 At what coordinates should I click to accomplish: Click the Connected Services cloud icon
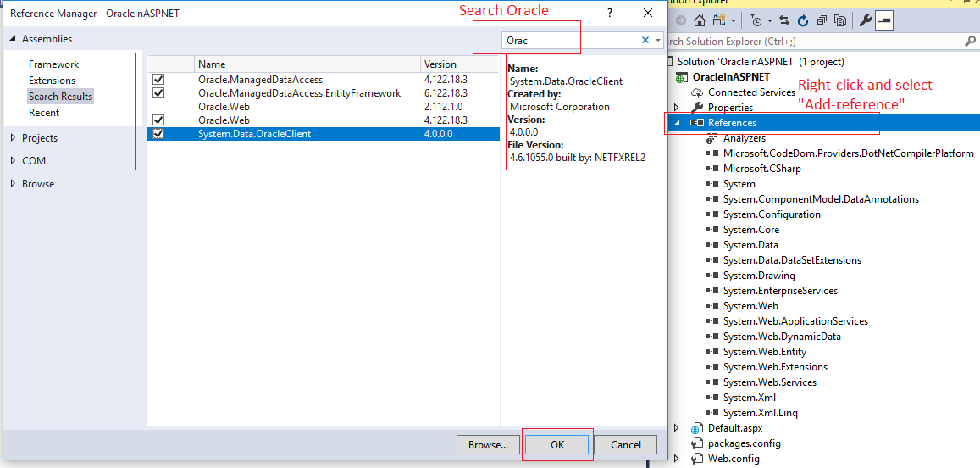click(697, 92)
